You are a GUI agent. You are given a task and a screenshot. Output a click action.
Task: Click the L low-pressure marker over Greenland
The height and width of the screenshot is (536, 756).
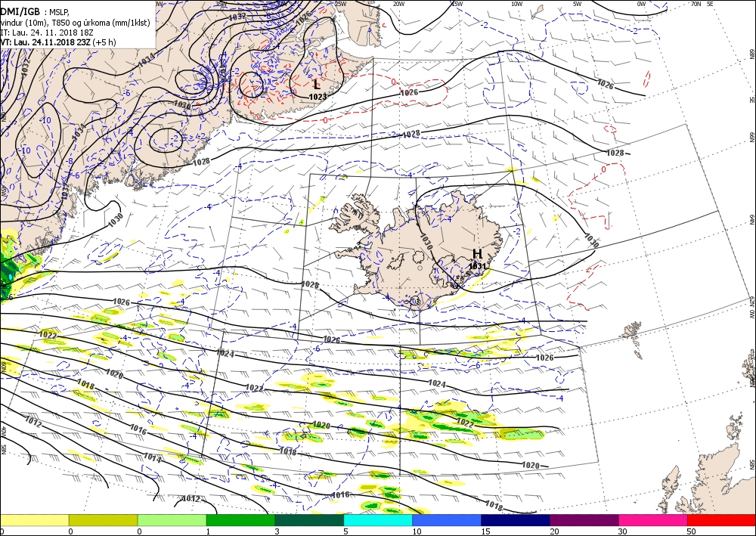[316, 85]
